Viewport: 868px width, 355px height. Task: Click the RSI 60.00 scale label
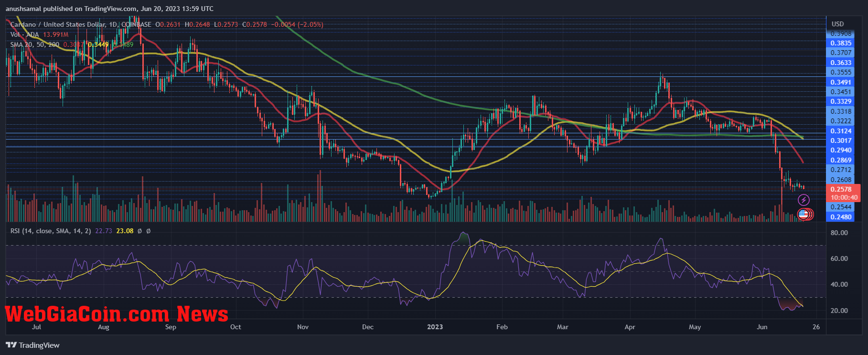[839, 258]
